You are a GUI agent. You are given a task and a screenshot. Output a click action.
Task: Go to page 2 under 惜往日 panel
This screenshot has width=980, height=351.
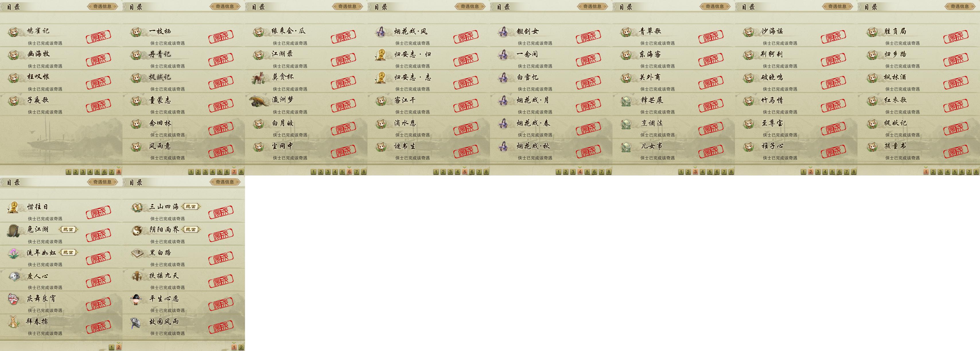119,347
